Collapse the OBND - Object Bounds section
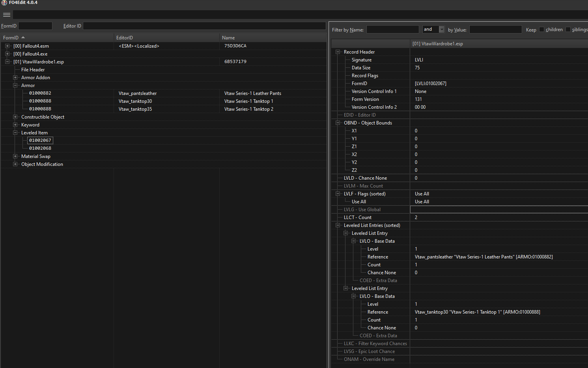 pyautogui.click(x=338, y=123)
